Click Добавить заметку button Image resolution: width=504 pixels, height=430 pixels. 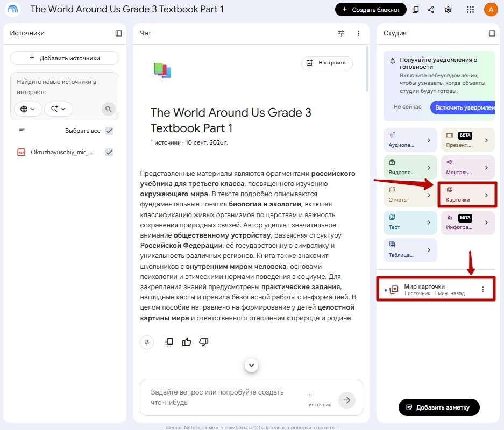pyautogui.click(x=439, y=407)
